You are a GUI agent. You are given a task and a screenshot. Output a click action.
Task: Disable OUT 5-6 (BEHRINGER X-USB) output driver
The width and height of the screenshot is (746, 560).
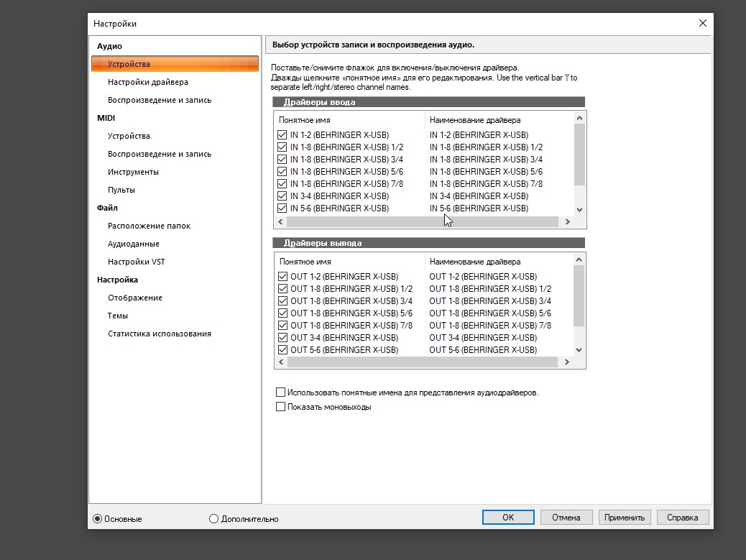click(282, 349)
